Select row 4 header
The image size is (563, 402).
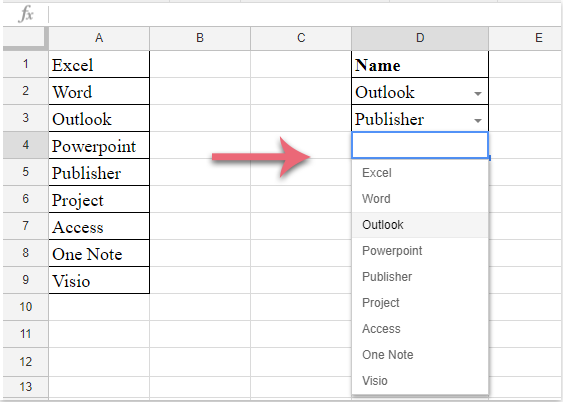click(25, 145)
